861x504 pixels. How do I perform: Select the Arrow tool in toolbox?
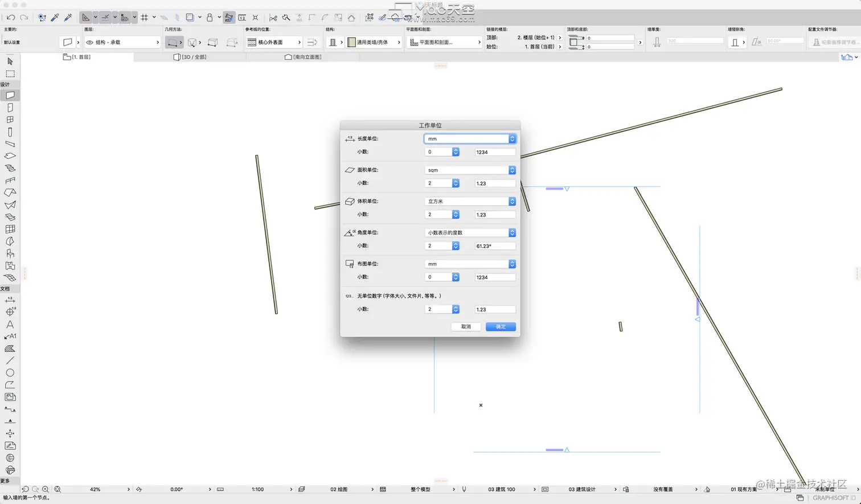10,61
